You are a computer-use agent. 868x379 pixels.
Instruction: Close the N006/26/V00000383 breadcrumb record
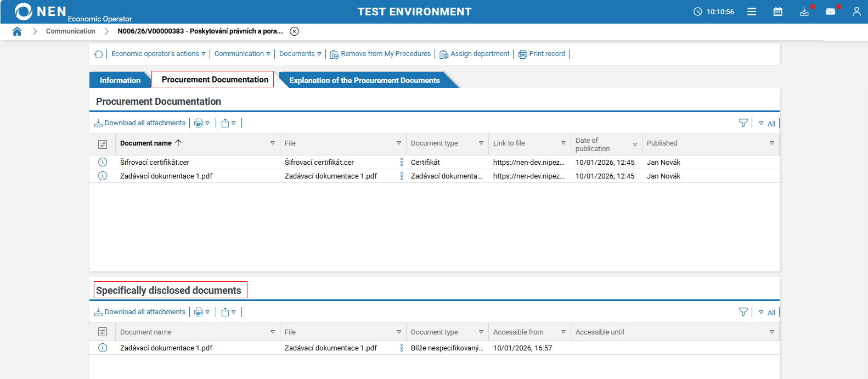point(295,31)
